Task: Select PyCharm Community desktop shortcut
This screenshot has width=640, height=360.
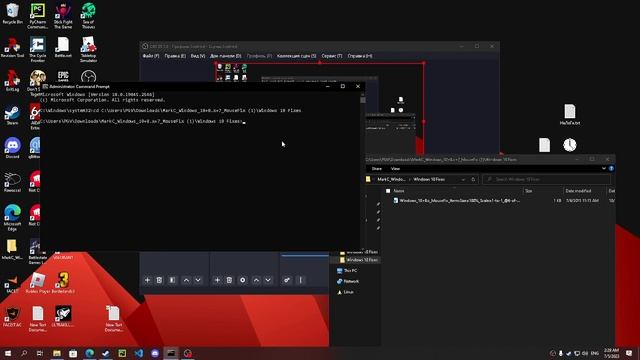Action: pos(38,16)
